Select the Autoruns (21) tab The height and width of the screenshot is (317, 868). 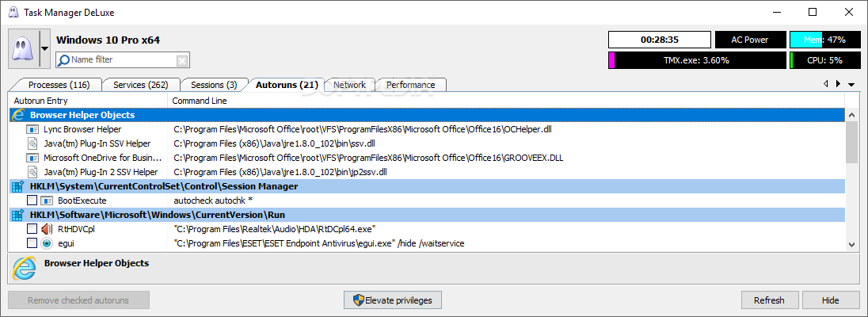click(x=287, y=85)
